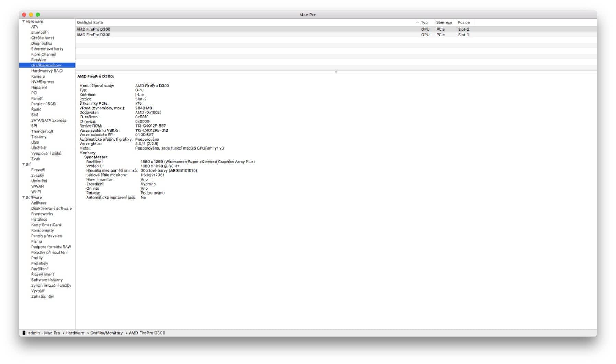Select Grafika/Monitory in sidebar

47,65
